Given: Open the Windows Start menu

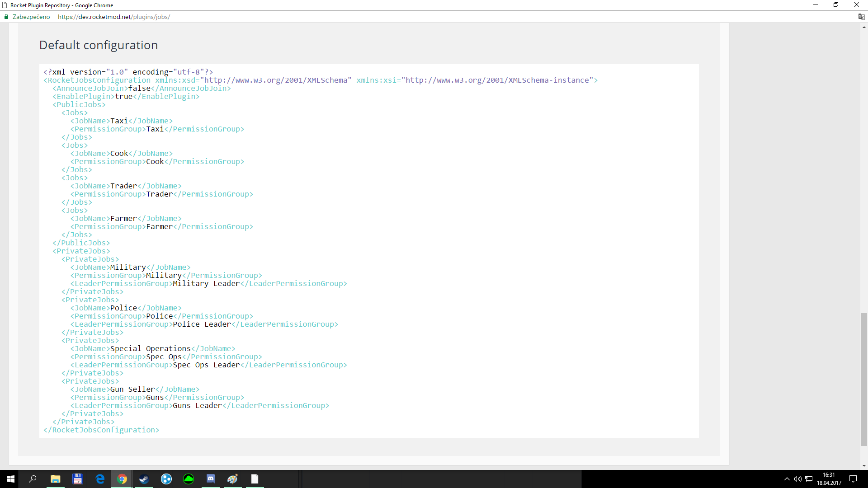Looking at the screenshot, I should (x=11, y=479).
